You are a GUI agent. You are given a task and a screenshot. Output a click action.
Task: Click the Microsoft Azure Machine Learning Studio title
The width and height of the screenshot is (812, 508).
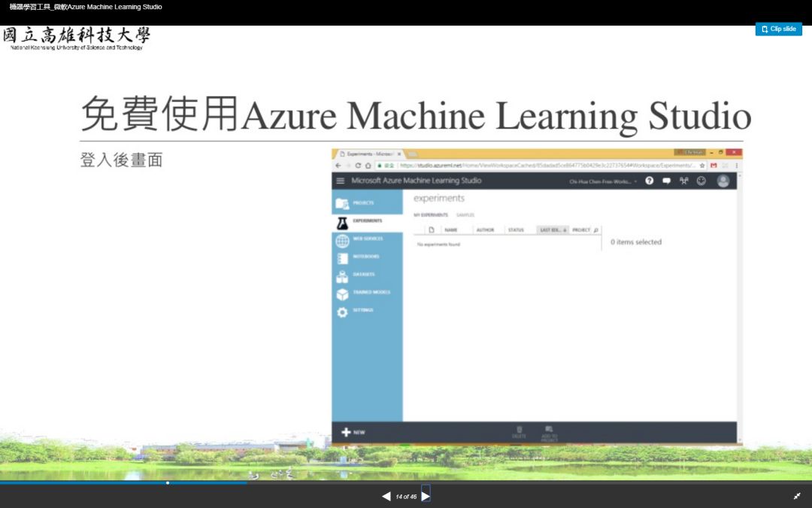click(417, 181)
